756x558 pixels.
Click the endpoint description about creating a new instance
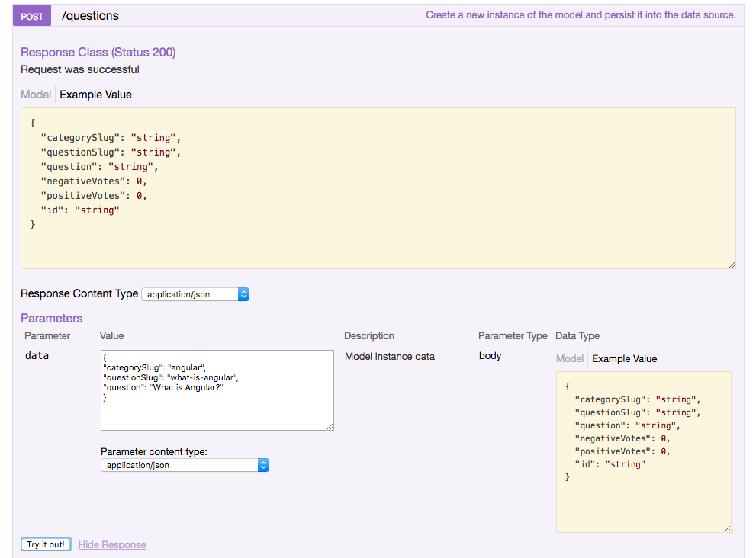coord(581,15)
